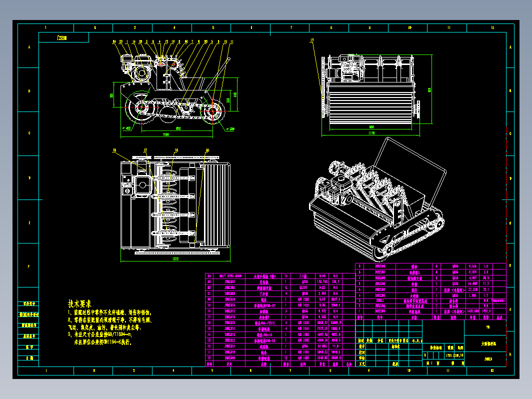This screenshot has width=532, height=399.
Task: Select the vertical 440 dimension right of the side view
Action: pos(235,94)
